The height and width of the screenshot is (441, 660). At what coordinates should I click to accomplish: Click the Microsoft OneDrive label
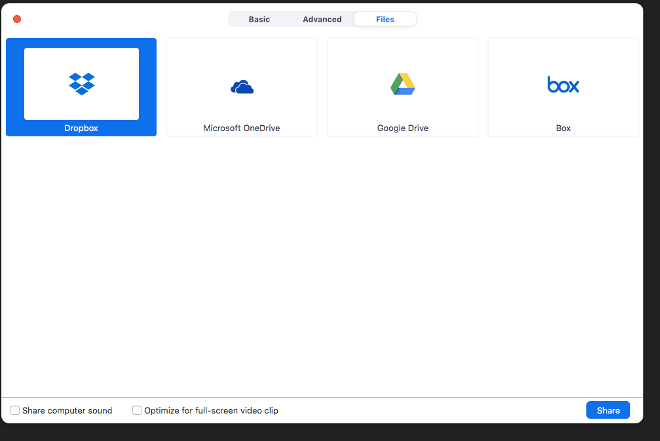point(242,128)
